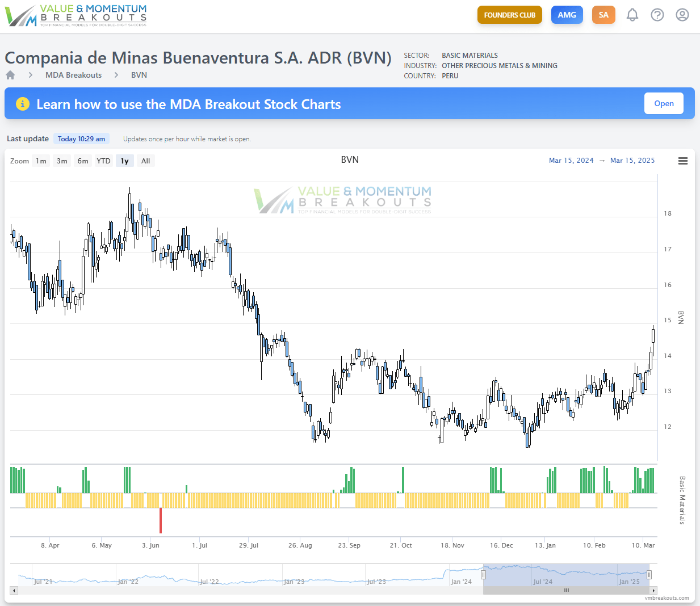Enable the YTD zoom range
The width and height of the screenshot is (700, 606).
(x=103, y=161)
